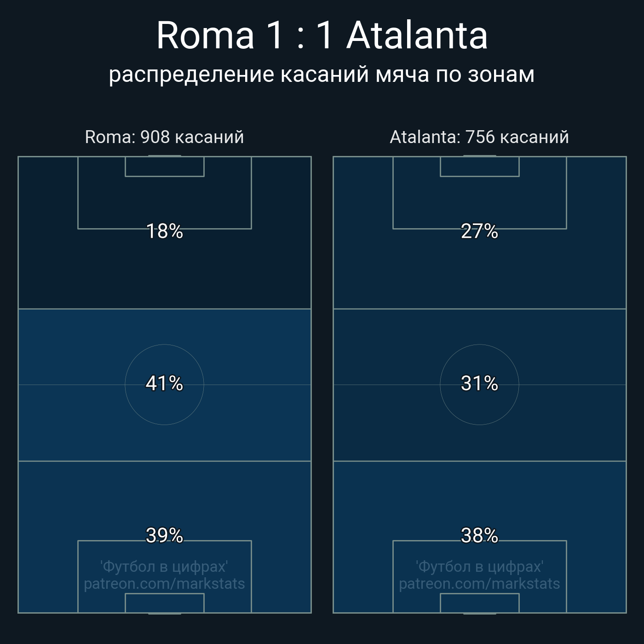Click 'Футбол в цифрах' watermark on Roma pitch

pyautogui.click(x=164, y=567)
